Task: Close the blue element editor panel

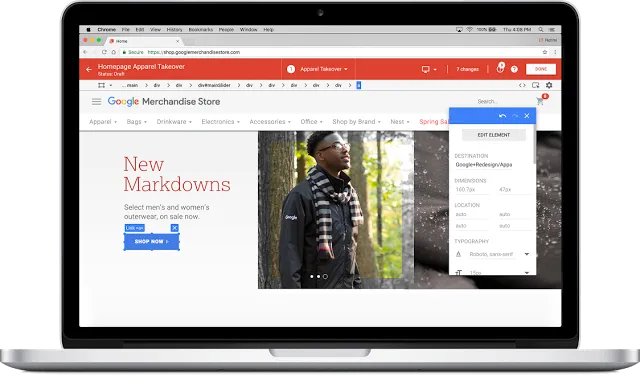Action: [x=527, y=116]
